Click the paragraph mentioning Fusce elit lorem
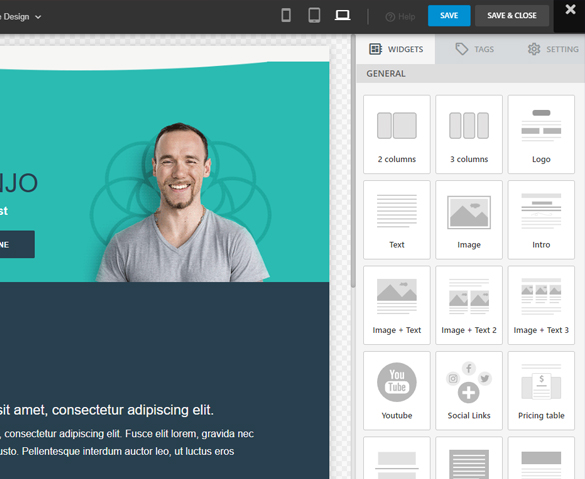The image size is (585, 479). coord(127,442)
